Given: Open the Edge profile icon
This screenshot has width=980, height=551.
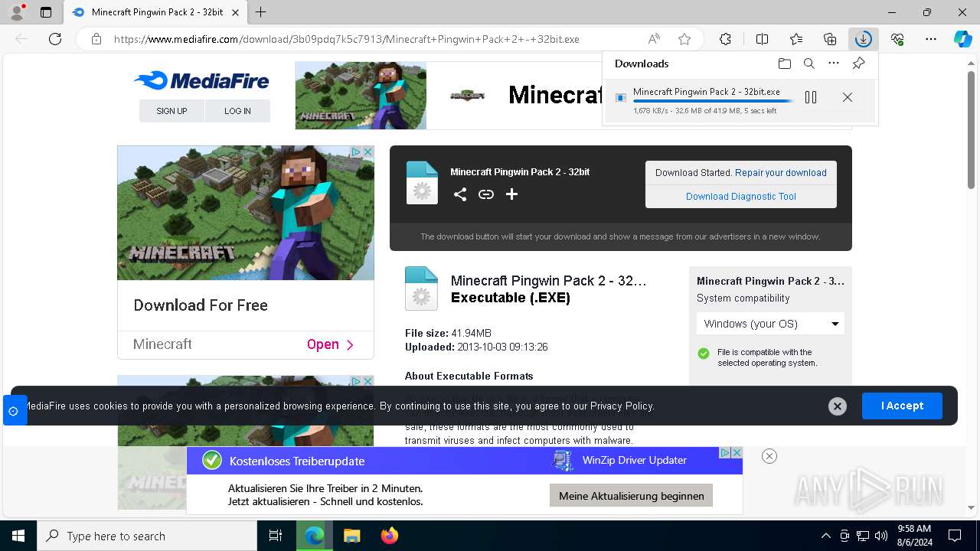Looking at the screenshot, I should point(16,12).
